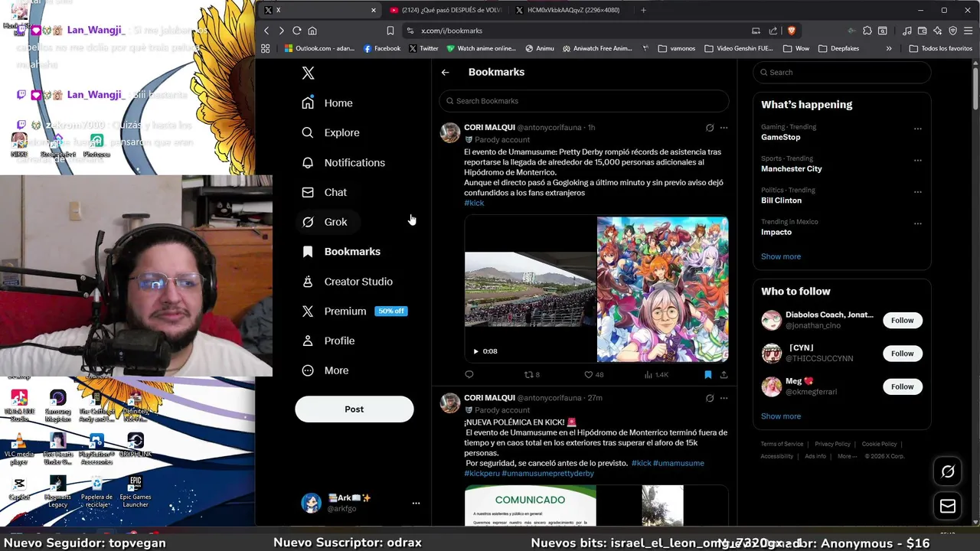Open the #umamusumeprettyderby hashtag

[547, 473]
